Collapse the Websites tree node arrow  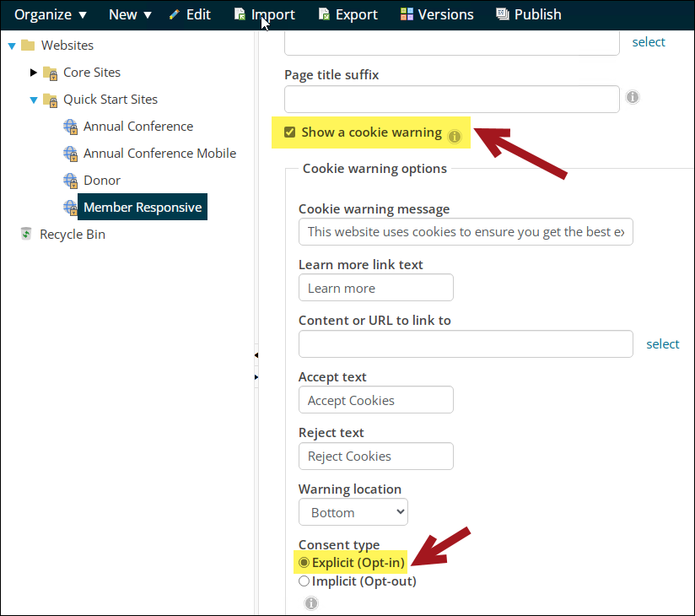click(x=12, y=46)
